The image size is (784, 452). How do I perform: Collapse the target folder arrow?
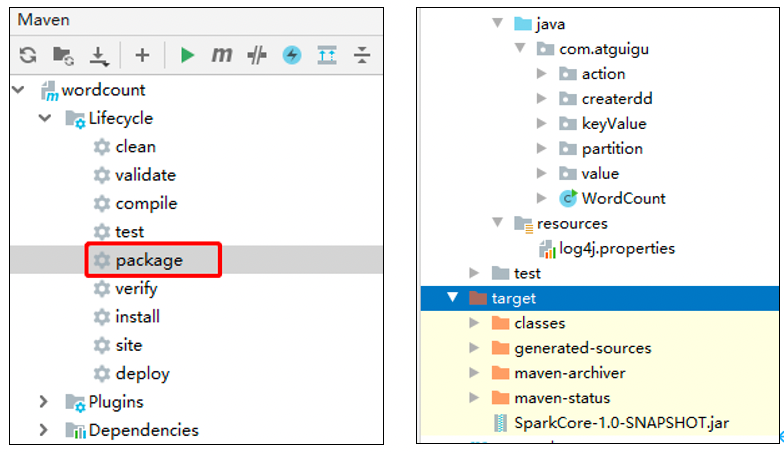coord(452,298)
